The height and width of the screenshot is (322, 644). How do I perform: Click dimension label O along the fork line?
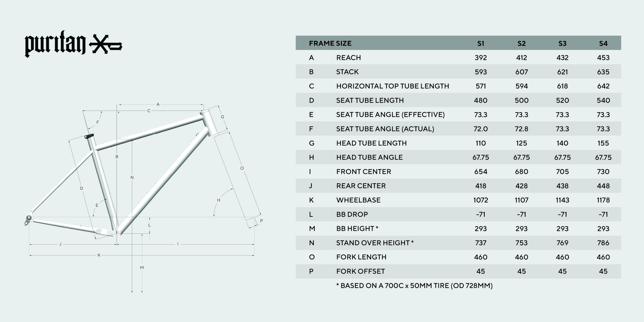point(242,168)
